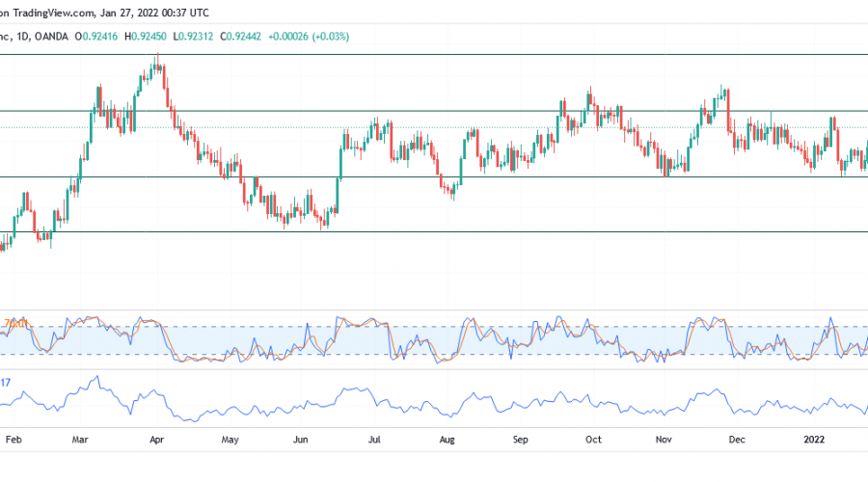Select the 1D interval label
868x482 pixels.
pyautogui.click(x=23, y=37)
